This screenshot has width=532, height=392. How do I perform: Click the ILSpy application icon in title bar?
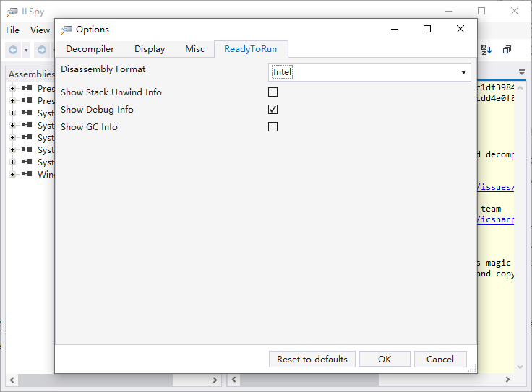pyautogui.click(x=12, y=12)
